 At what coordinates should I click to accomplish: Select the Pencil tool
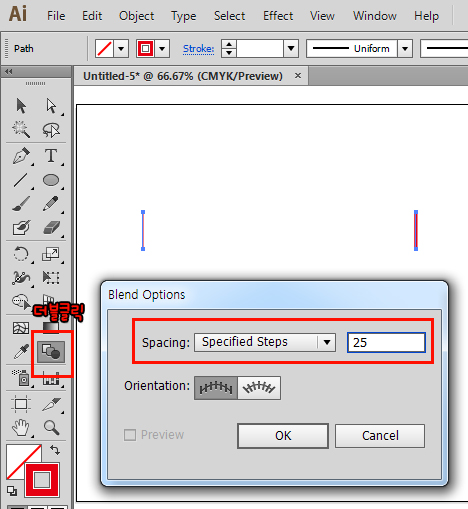(51, 204)
